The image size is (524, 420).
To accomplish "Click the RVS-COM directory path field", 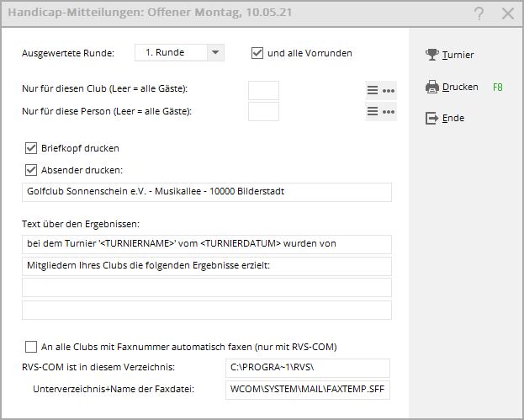I will 309,368.
